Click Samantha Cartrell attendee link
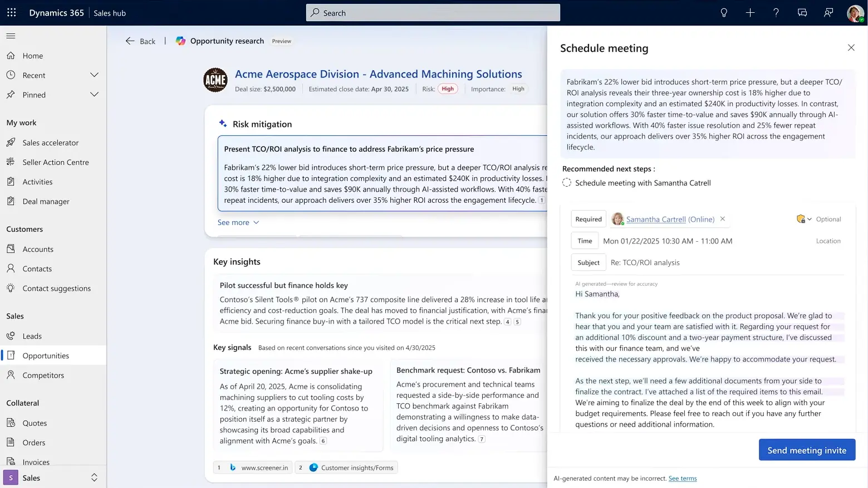This screenshot has width=868, height=488. pos(655,219)
